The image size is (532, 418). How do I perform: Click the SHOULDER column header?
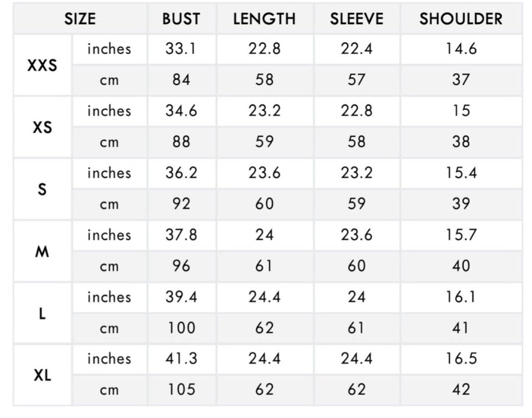[x=461, y=19]
